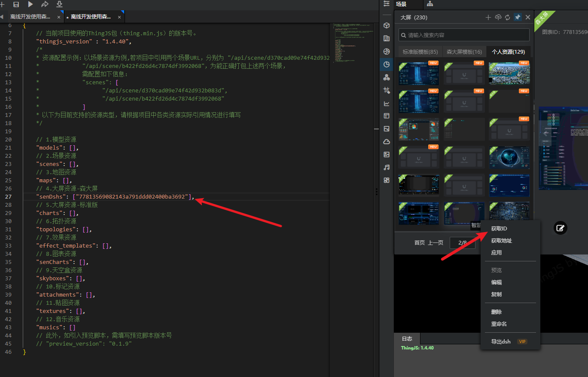Open the 日志 log tab

[407, 339]
